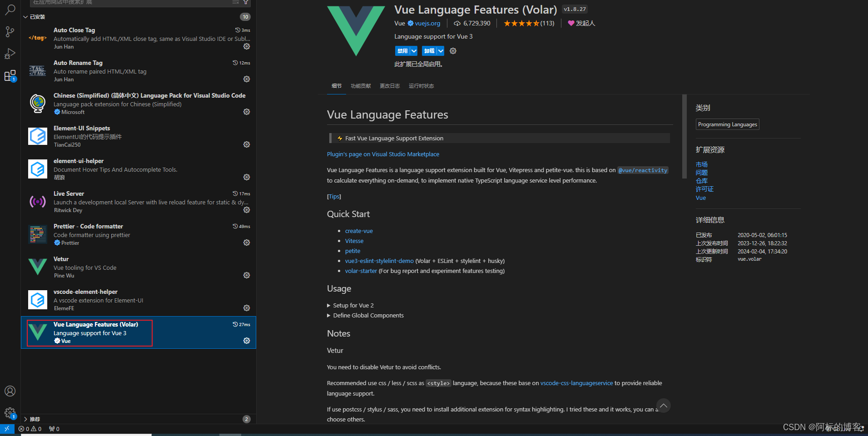The width and height of the screenshot is (868, 436).
Task: Click the errors and warnings indicator
Action: pos(30,428)
